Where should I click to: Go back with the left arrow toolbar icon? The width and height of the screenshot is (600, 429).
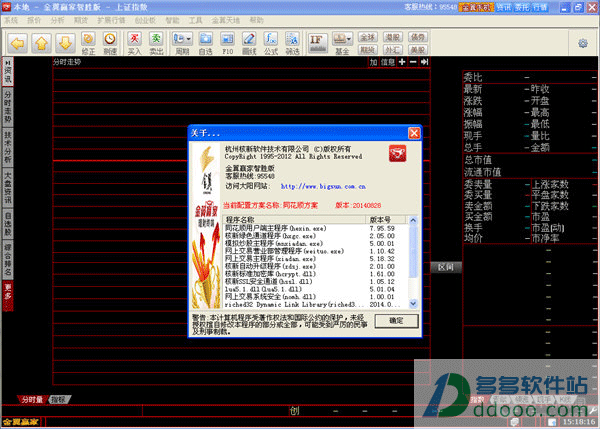tap(18, 43)
